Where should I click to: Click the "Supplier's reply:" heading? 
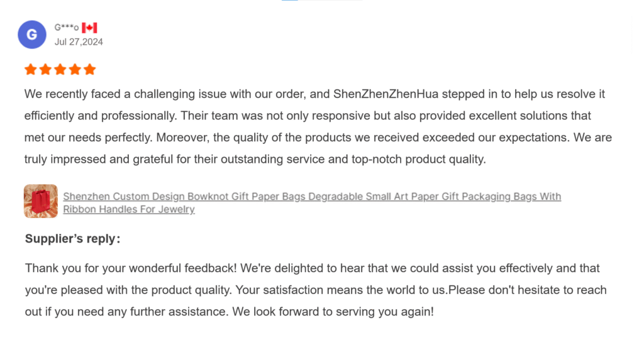coord(72,239)
